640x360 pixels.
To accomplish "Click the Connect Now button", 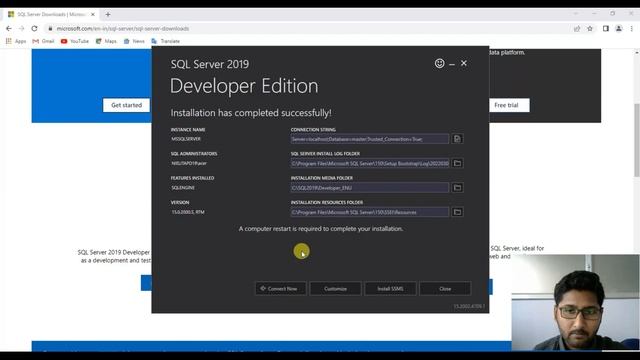I will pos(280,289).
